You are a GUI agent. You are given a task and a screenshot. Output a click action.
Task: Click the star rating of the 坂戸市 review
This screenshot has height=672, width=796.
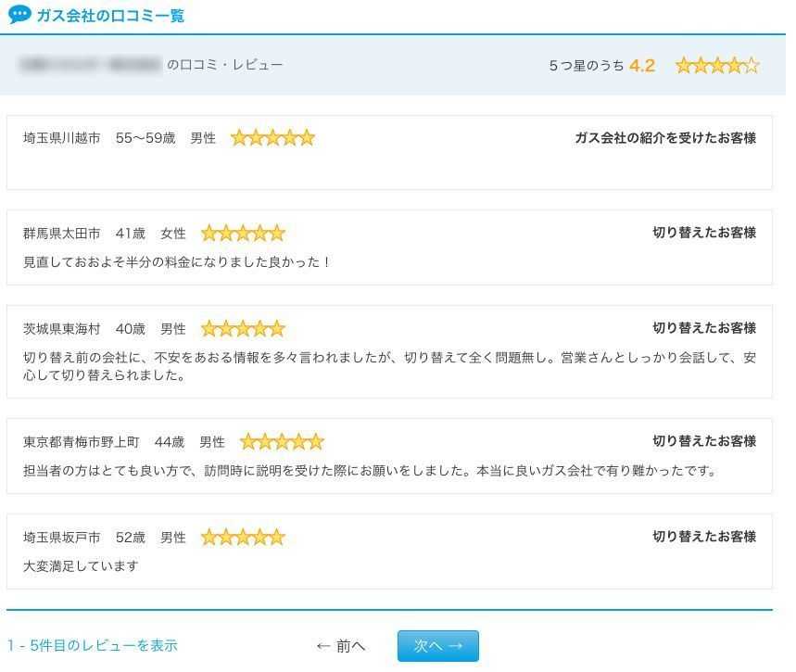pyautogui.click(x=243, y=538)
